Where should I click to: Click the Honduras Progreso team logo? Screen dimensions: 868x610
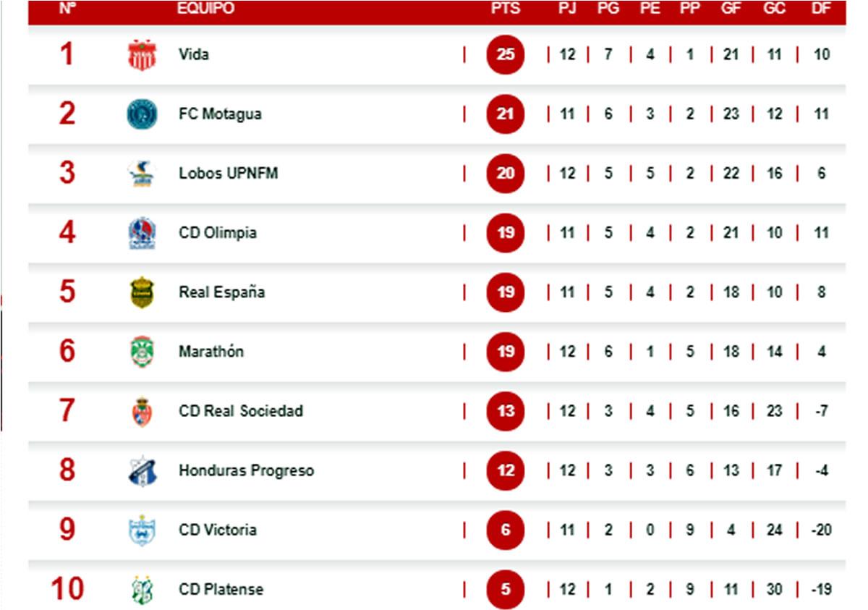pos(142,470)
